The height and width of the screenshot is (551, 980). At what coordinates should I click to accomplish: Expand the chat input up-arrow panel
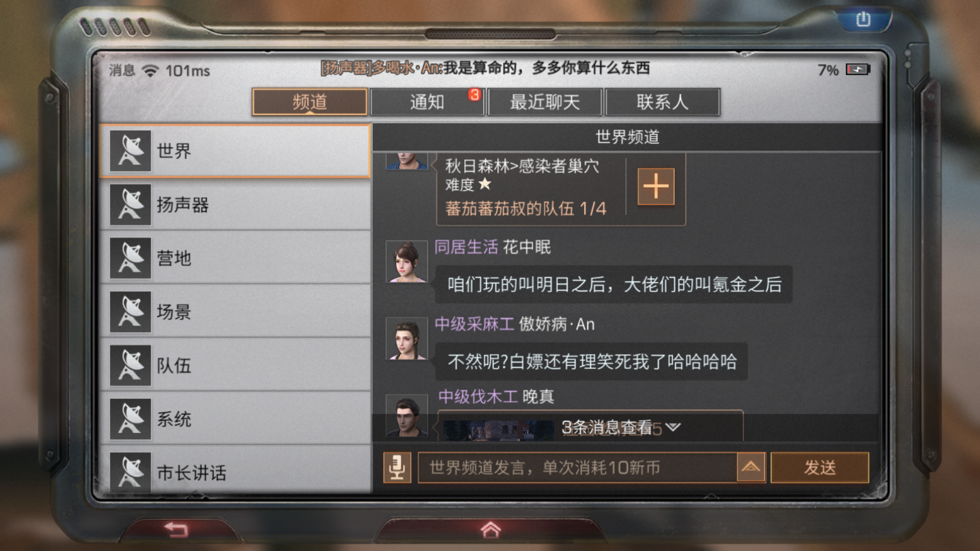751,467
